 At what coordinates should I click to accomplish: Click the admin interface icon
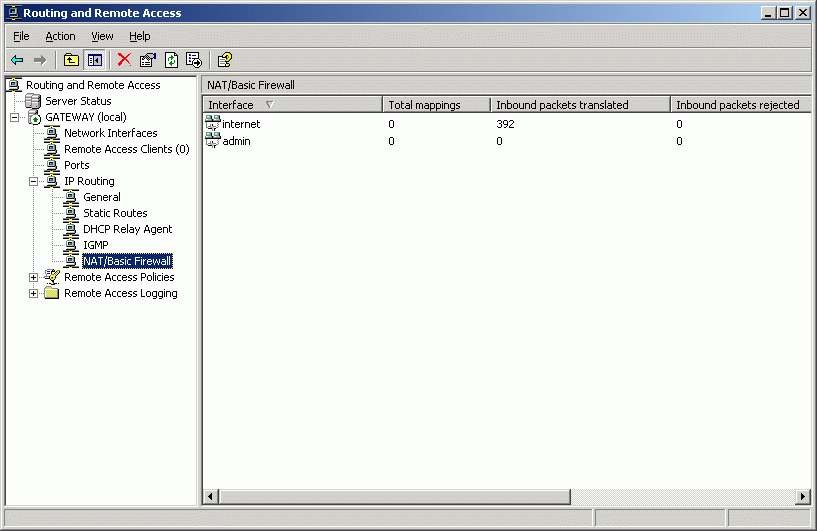[x=213, y=140]
